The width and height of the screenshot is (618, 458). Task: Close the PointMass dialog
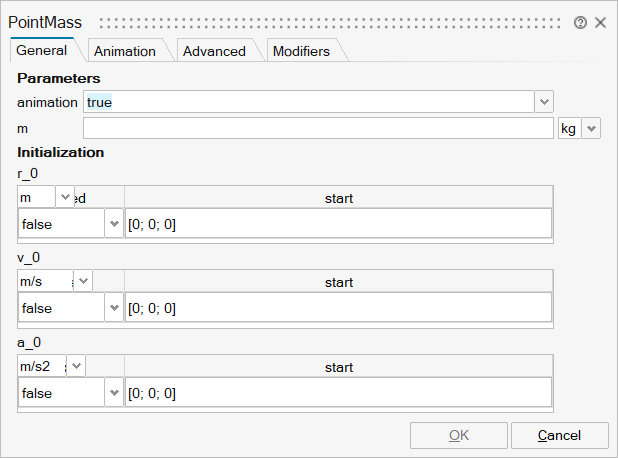pyautogui.click(x=600, y=22)
